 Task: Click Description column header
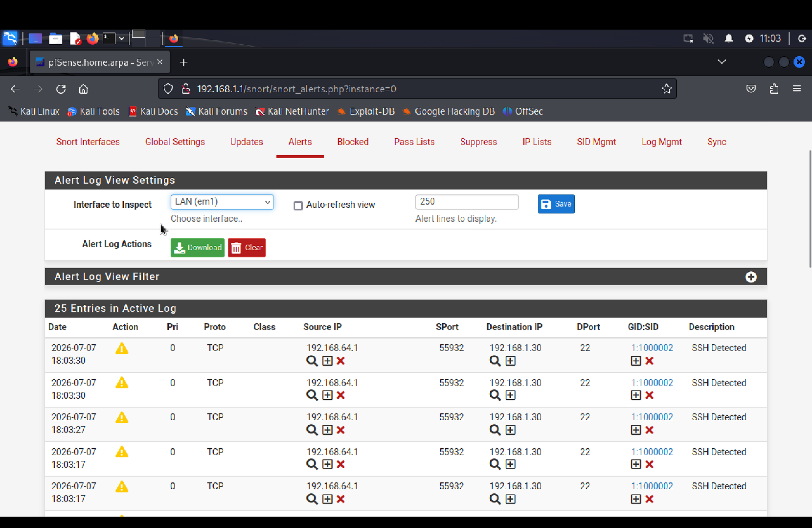pos(711,327)
